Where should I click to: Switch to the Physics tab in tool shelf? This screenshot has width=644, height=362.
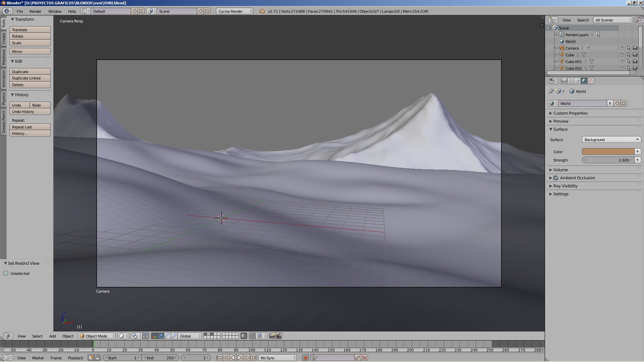3,99
